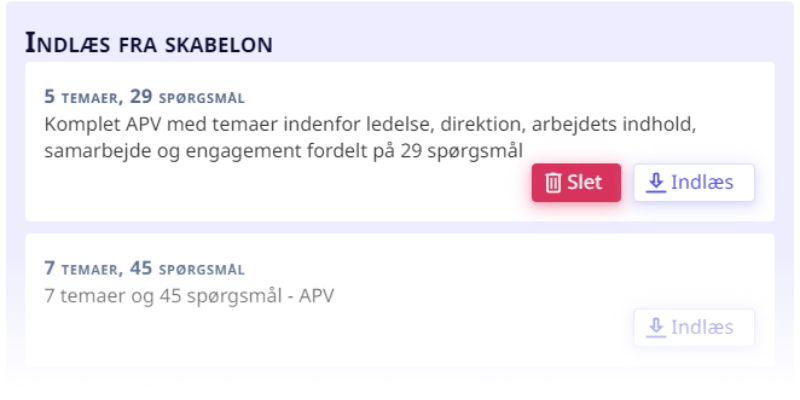Viewport: 800px width, 400px height.
Task: Click the trash can icon on Slet
Action: (x=553, y=183)
